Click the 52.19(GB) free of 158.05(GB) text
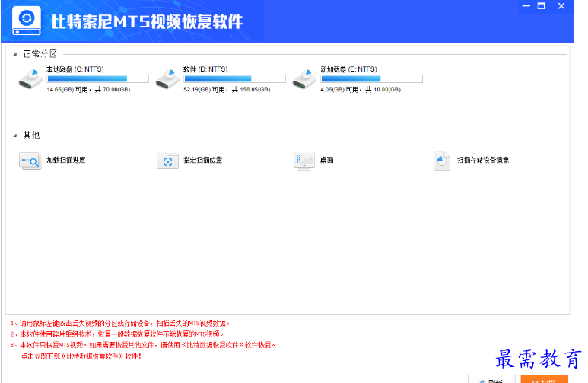Viewport: 588px width, 383px height. (227, 90)
